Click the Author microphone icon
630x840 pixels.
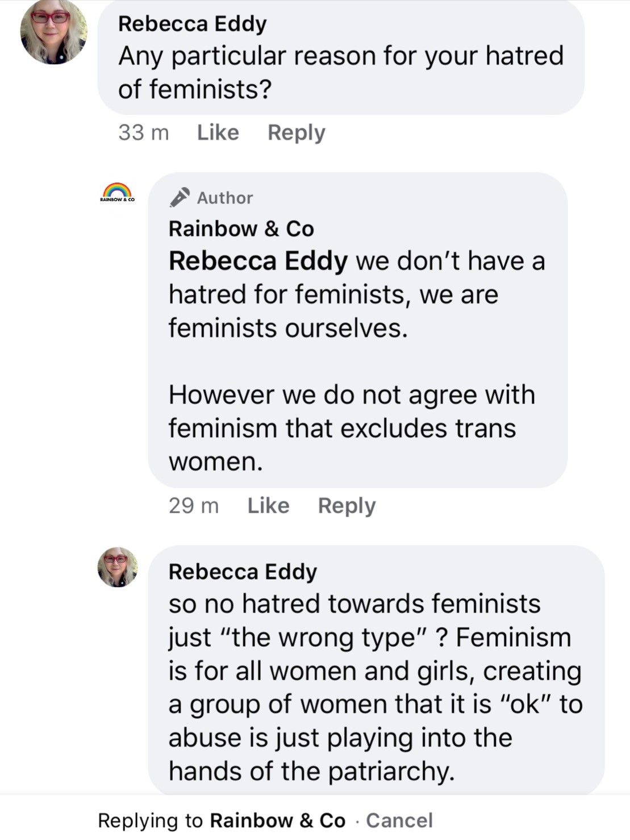pos(180,197)
